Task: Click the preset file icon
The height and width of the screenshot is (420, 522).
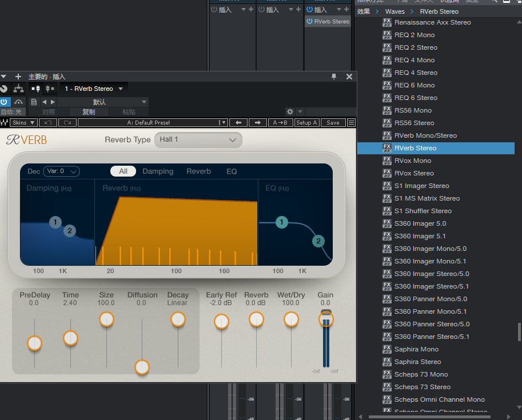Action: [x=34, y=102]
